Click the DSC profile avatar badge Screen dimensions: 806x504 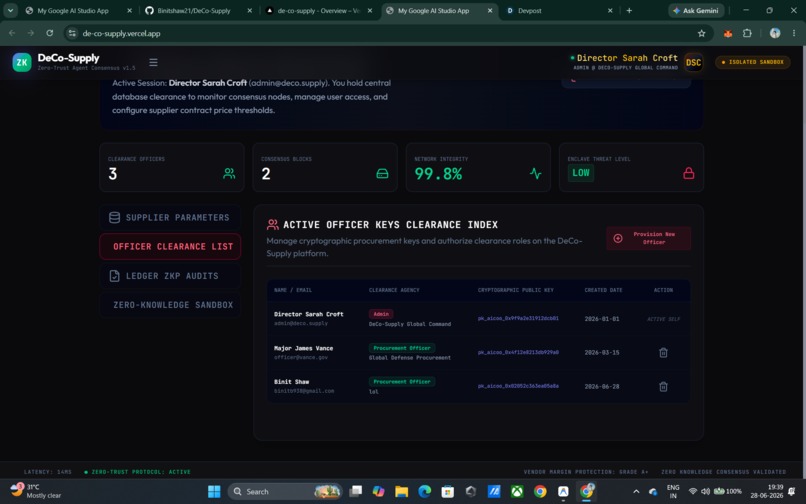tap(693, 62)
